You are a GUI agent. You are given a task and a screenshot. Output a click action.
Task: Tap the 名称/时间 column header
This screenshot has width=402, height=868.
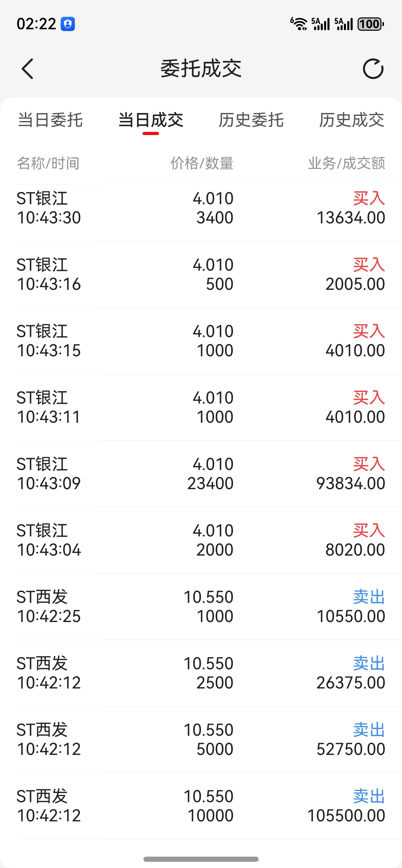tap(48, 163)
